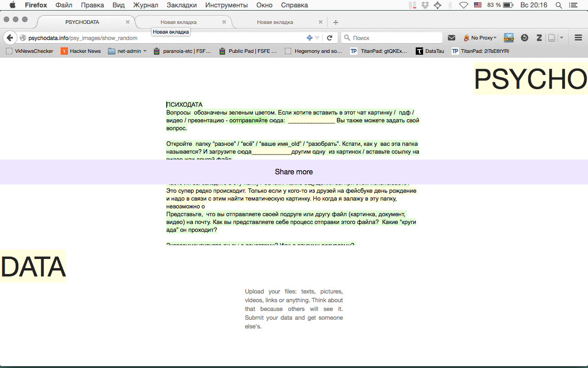Image resolution: width=588 pixels, height=368 pixels.
Task: Open Spotlight search magnifier icon
Action: [x=559, y=5]
